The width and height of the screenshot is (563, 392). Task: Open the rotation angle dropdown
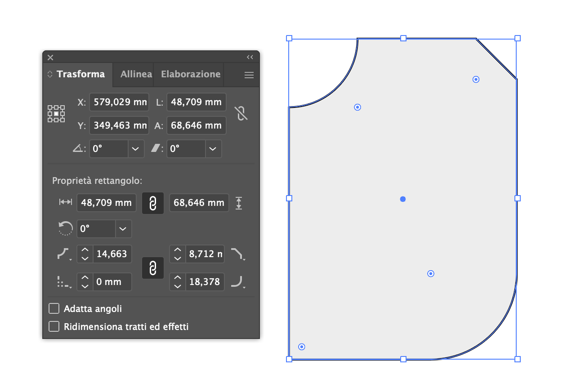click(136, 149)
